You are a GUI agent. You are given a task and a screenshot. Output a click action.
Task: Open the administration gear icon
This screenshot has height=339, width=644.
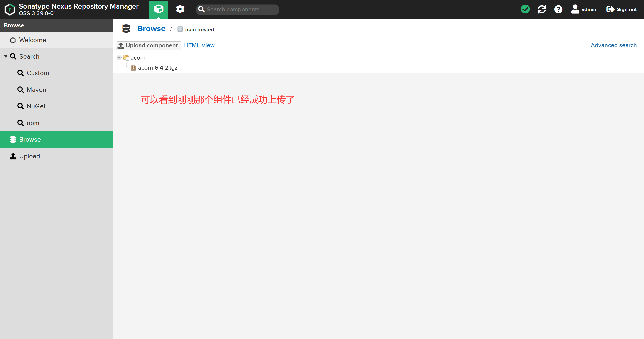[180, 9]
